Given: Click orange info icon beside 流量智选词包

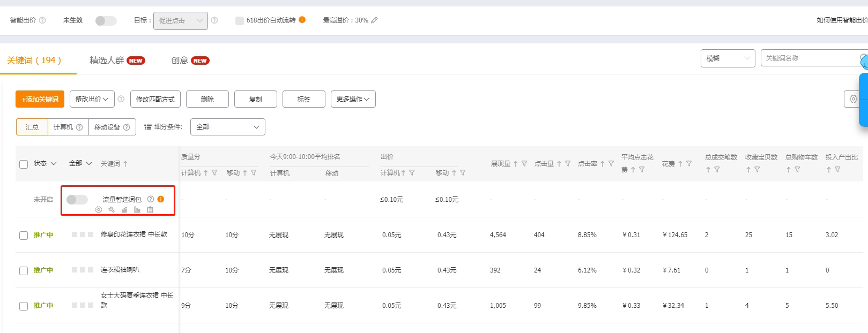Looking at the screenshot, I should [161, 199].
